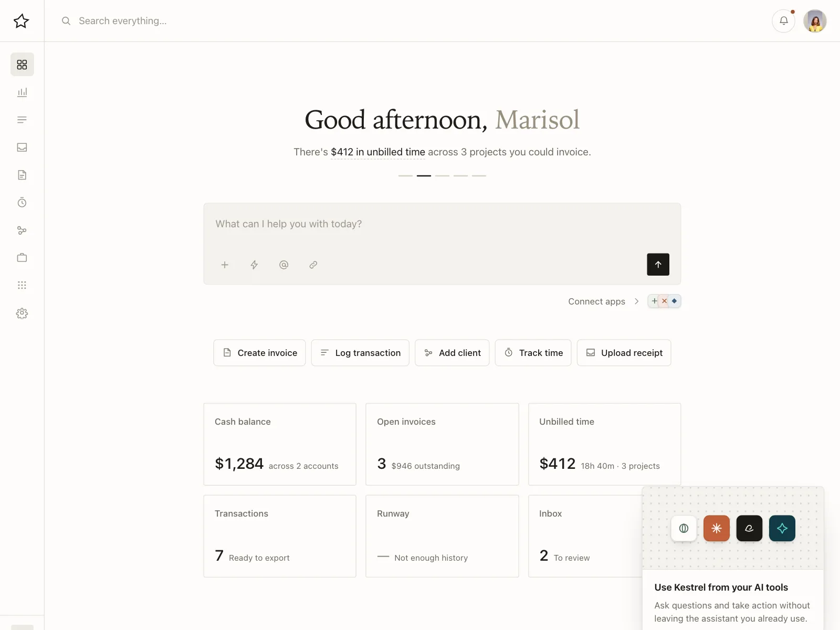This screenshot has width=840, height=630.
Task: Click the link attachment icon in prompt box
Action: (313, 265)
